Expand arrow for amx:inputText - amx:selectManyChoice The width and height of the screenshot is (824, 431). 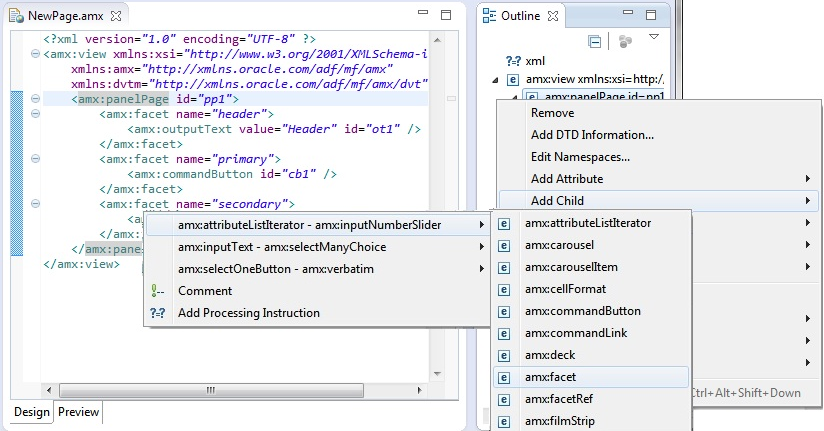[481, 247]
